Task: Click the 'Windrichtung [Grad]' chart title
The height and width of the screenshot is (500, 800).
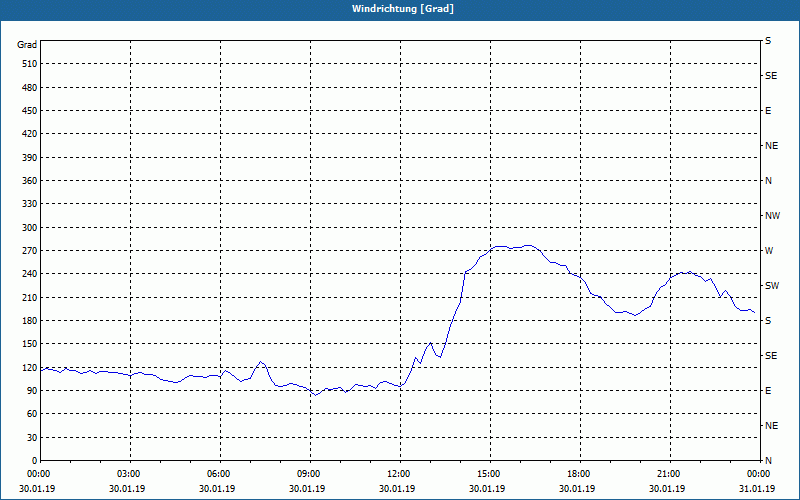Action: coord(403,9)
